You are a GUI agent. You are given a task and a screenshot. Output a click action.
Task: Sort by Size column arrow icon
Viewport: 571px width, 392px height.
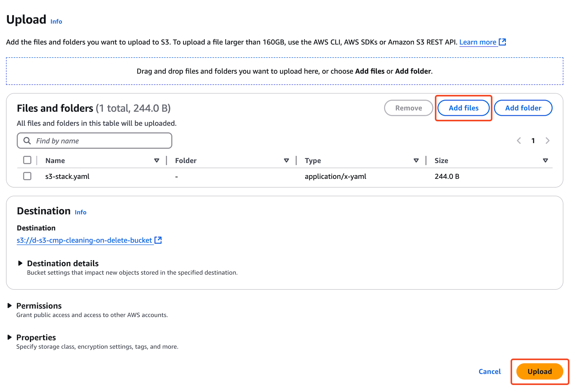pyautogui.click(x=545, y=160)
